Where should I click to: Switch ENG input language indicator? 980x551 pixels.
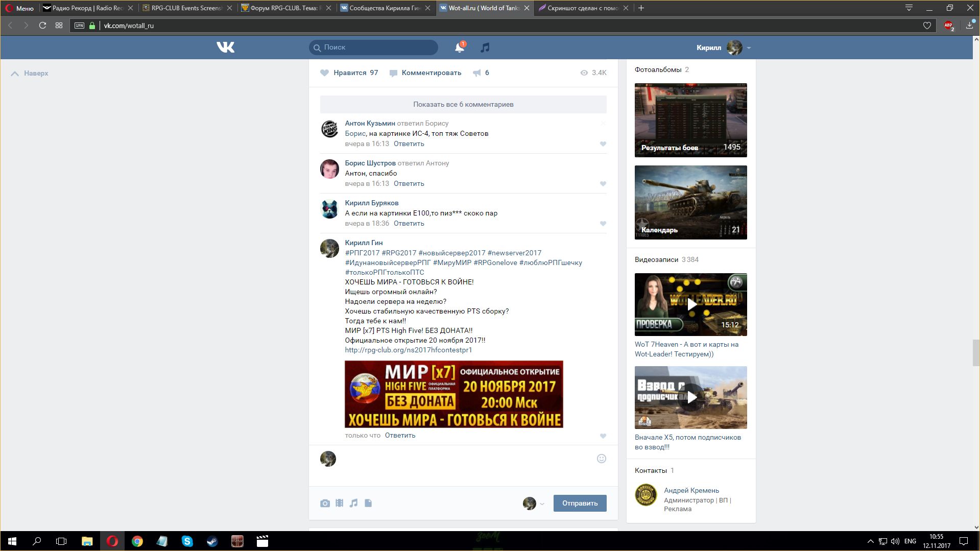tap(910, 541)
